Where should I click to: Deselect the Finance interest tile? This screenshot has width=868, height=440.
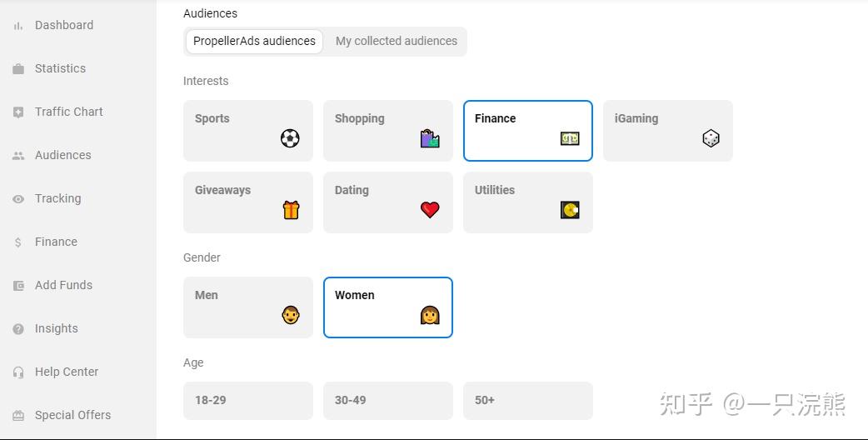coord(527,131)
